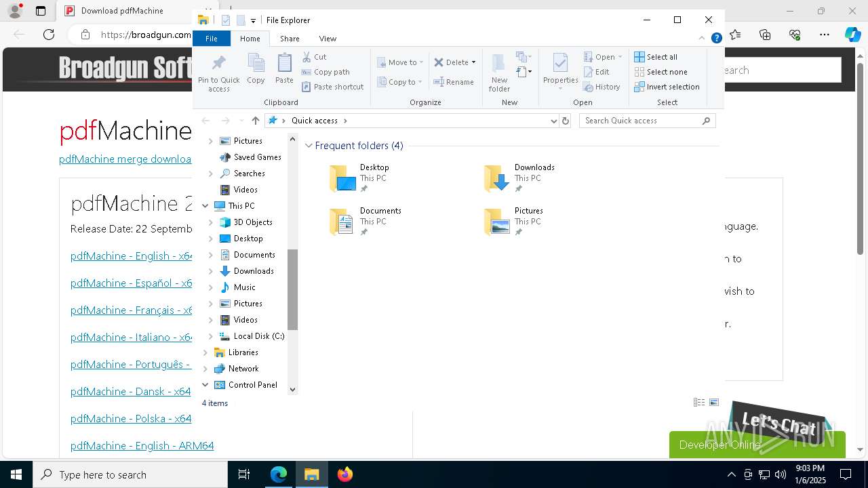Open the notification center icon
The height and width of the screenshot is (488, 868).
click(x=846, y=474)
